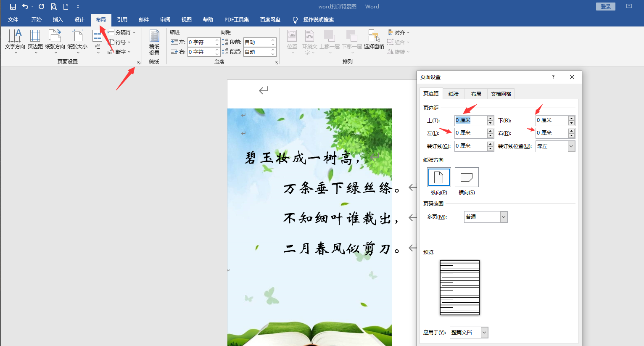
Task: Click the 分隔符 breaks button
Action: coord(122,32)
